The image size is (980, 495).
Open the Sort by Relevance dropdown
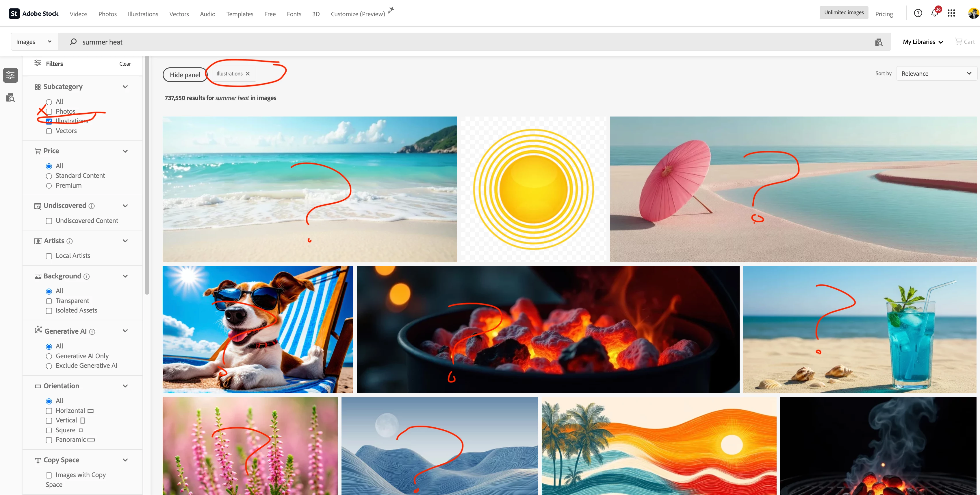[x=936, y=73]
